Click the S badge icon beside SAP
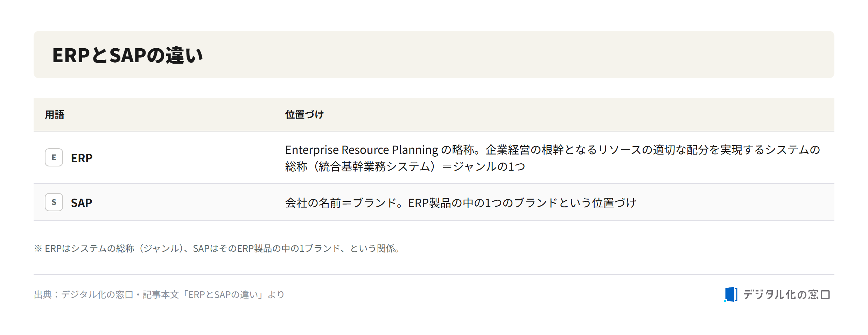Viewport: 868px width, 335px height. pyautogui.click(x=54, y=202)
